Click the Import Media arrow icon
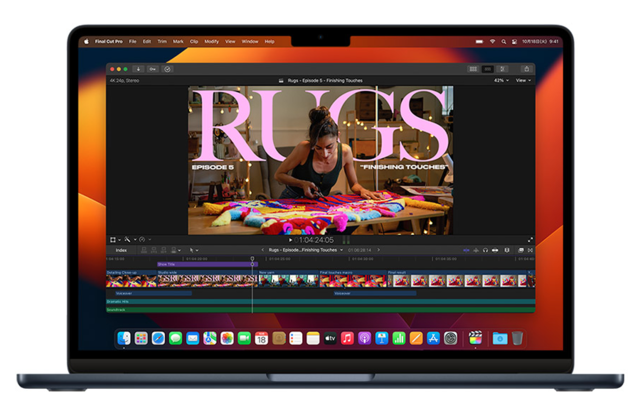The width and height of the screenshot is (640, 420). (140, 69)
